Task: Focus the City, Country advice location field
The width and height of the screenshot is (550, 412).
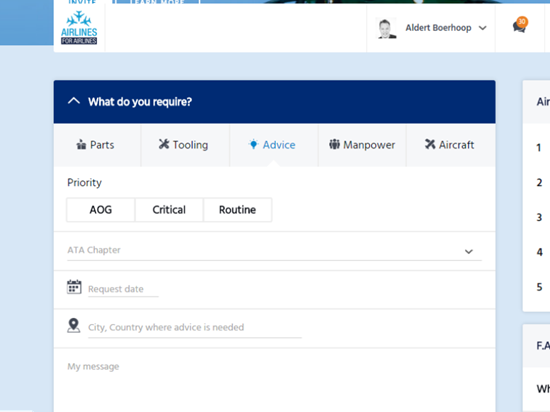Action: 195,327
